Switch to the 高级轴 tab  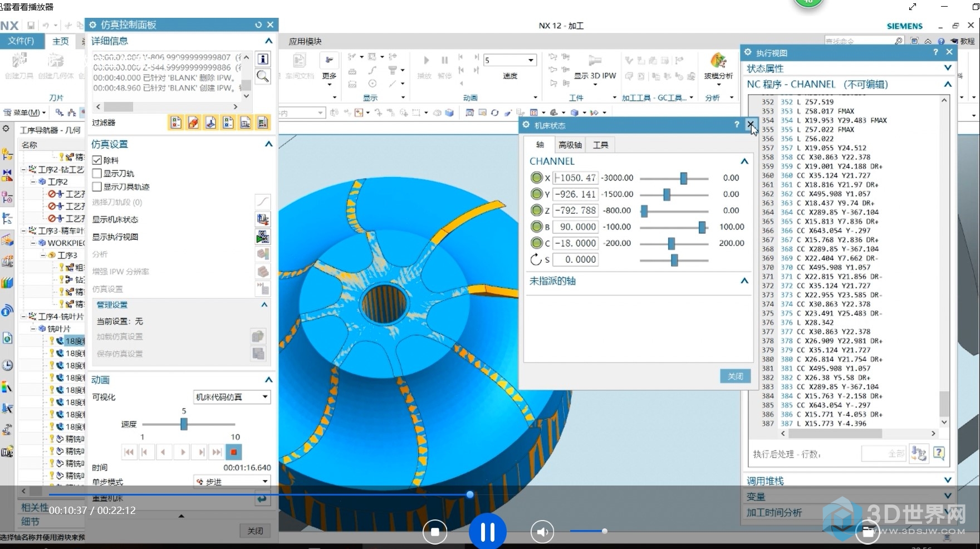coord(570,145)
